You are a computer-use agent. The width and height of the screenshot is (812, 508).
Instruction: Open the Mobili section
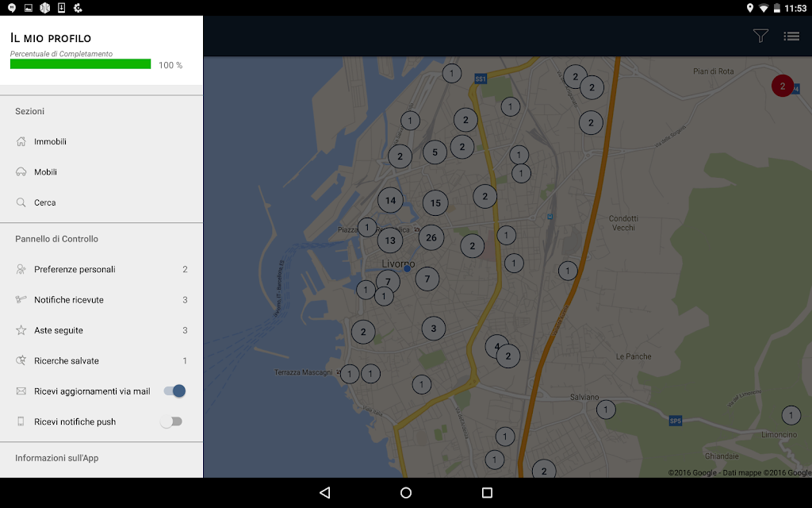[x=101, y=172]
